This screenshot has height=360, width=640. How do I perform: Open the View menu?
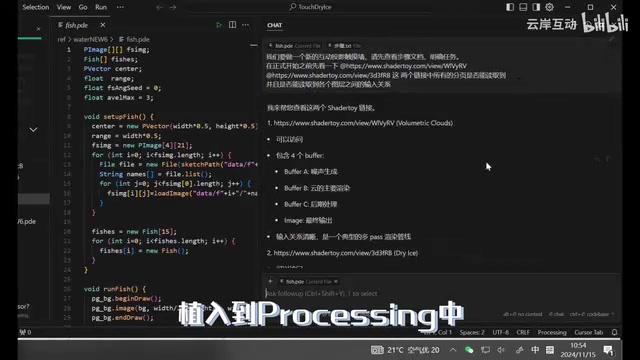pyautogui.click(x=64, y=7)
